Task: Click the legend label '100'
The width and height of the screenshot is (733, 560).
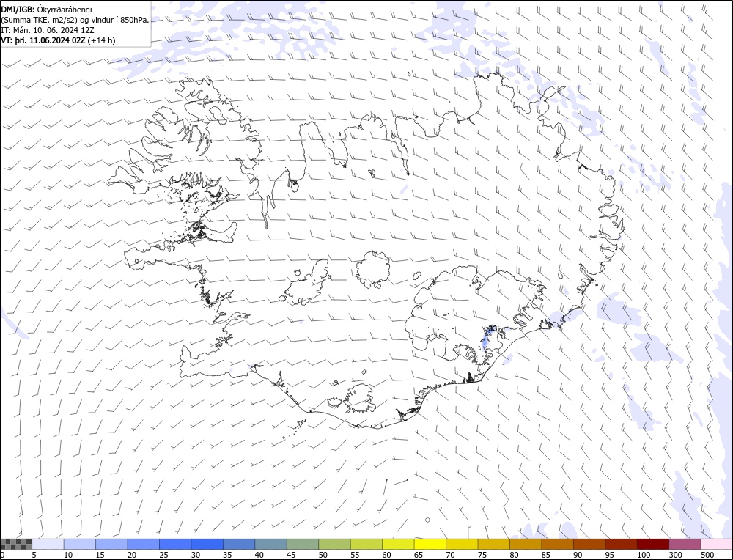Action: [x=644, y=555]
